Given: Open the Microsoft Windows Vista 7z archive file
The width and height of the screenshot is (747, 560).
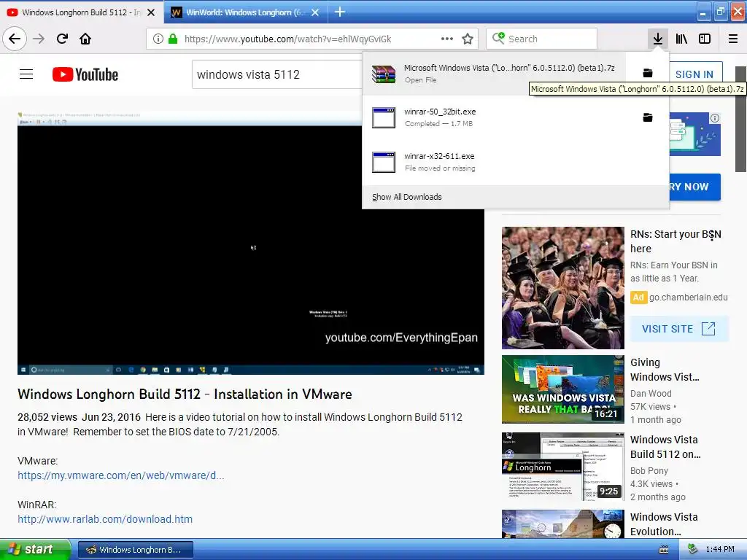Looking at the screenshot, I should tap(493, 74).
